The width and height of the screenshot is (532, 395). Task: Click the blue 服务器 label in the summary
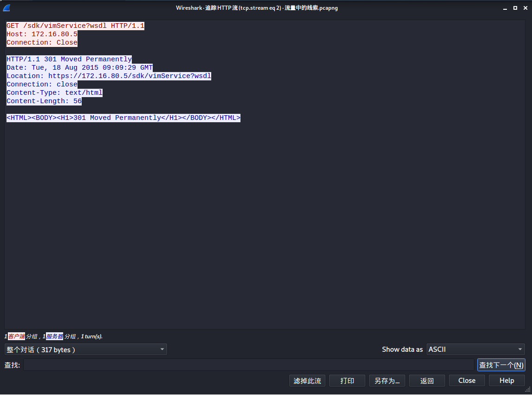coord(55,336)
